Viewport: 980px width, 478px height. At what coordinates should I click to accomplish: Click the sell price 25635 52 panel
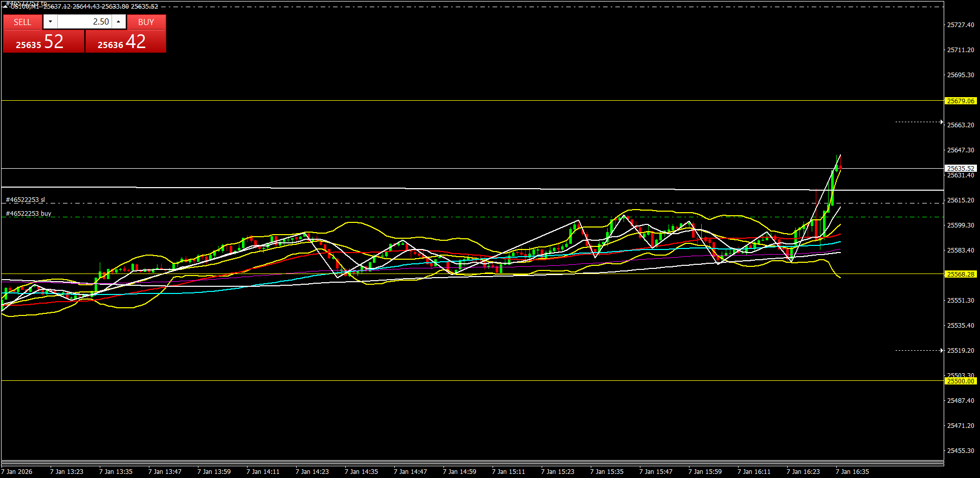(x=43, y=41)
